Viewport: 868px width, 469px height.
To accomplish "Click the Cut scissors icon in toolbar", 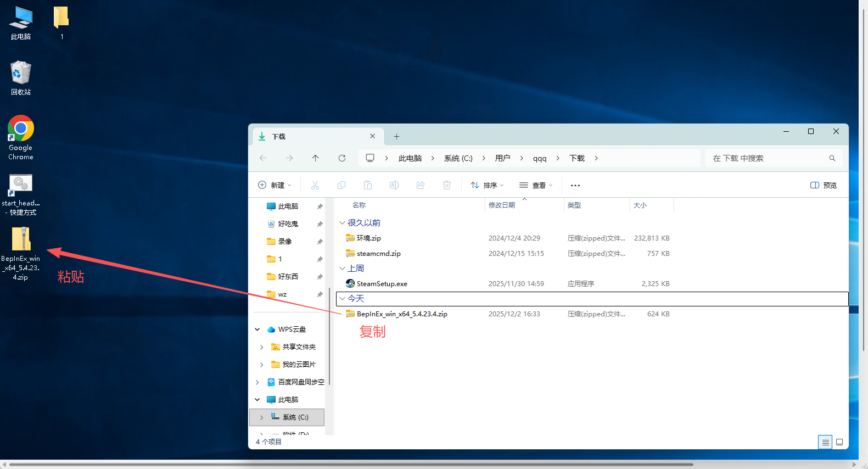I will pos(315,186).
